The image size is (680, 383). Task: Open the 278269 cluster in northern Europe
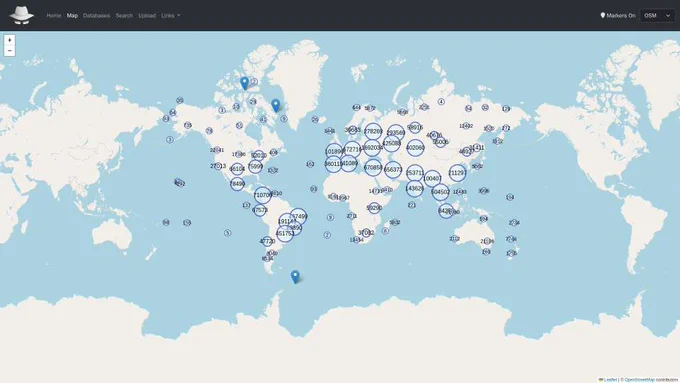click(373, 131)
